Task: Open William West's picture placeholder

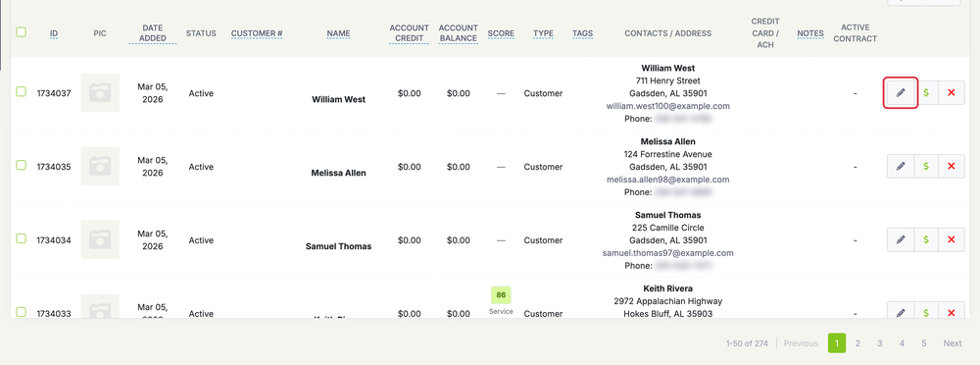Action: point(100,93)
